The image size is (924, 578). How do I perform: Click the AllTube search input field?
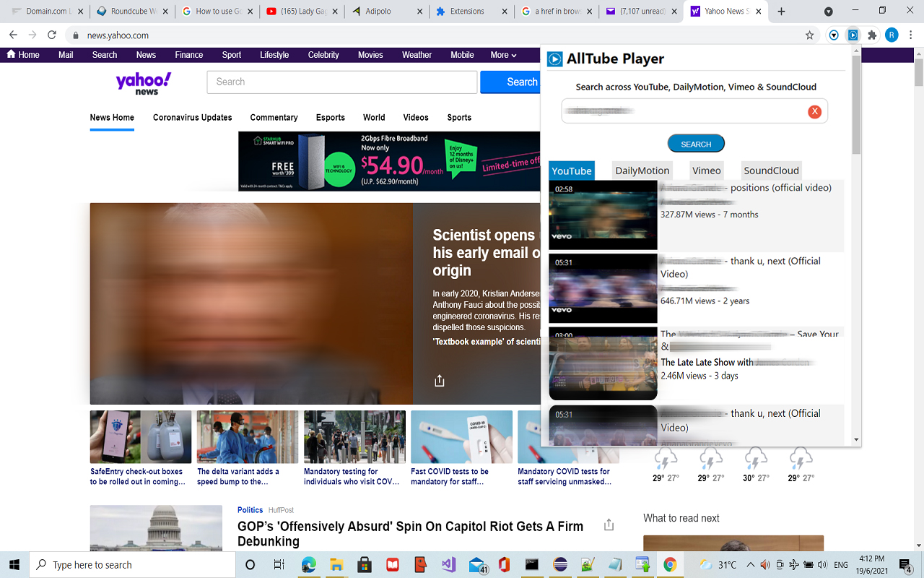click(686, 111)
